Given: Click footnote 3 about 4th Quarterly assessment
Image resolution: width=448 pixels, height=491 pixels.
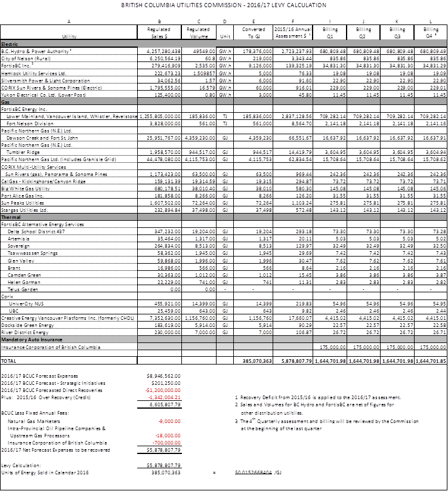Looking at the screenshot, I should pos(326,425).
